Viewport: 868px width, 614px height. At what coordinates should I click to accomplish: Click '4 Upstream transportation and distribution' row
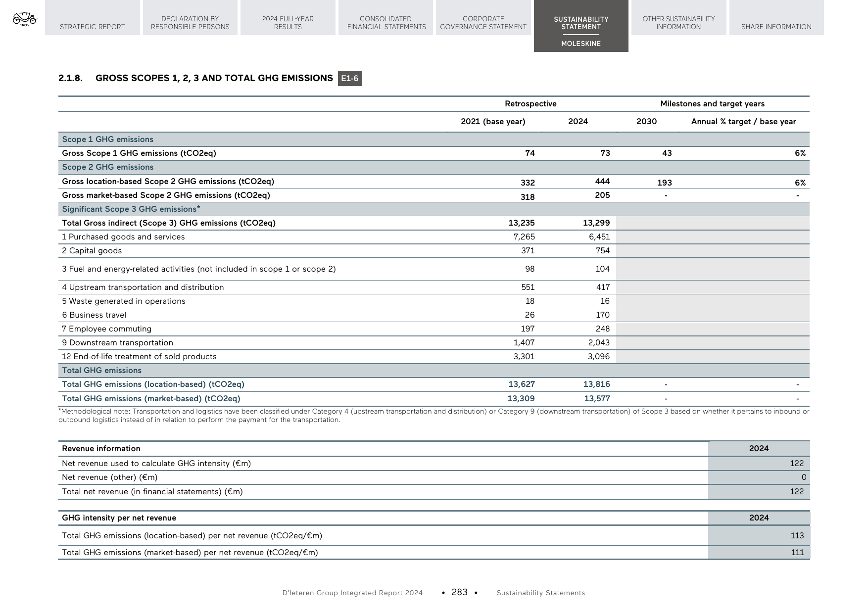[x=434, y=287]
